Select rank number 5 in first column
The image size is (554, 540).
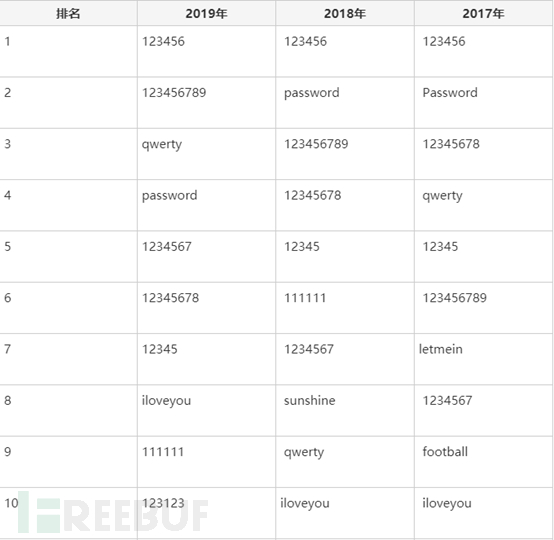(x=8, y=247)
